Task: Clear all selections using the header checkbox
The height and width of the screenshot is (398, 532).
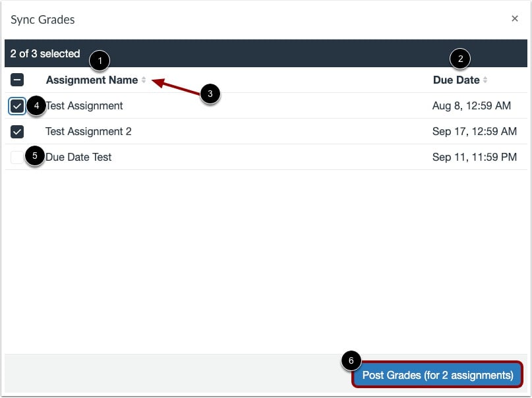Action: pyautogui.click(x=18, y=80)
